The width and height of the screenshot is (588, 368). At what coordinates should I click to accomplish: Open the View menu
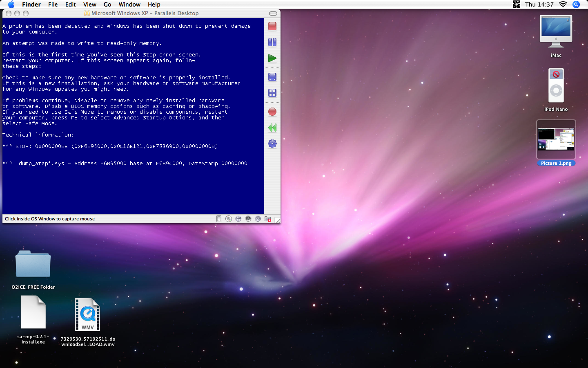point(90,4)
